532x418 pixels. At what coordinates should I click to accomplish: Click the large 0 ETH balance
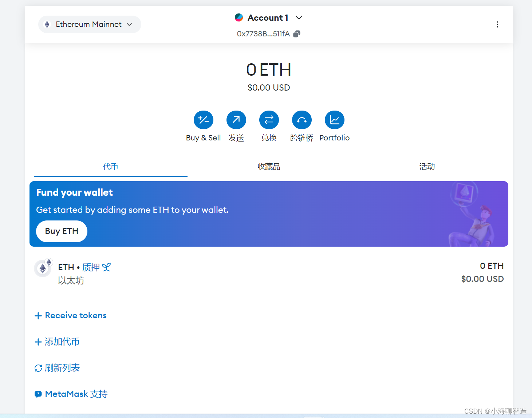pyautogui.click(x=269, y=70)
